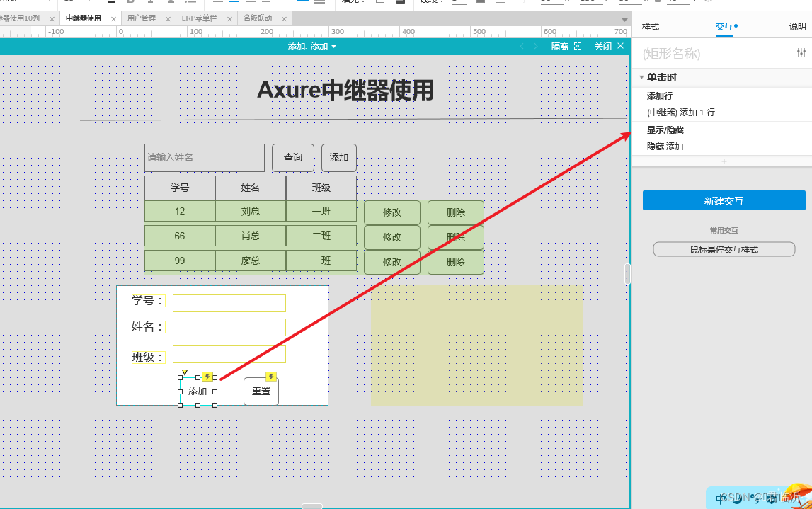Select the yellow rectangle on canvas

477,345
